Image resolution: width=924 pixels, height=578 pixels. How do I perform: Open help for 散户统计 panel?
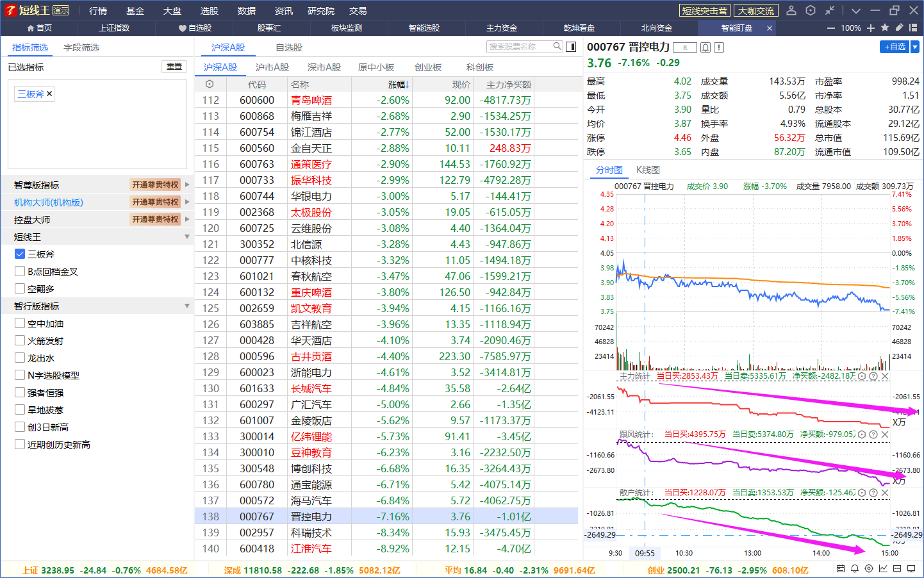tap(873, 493)
